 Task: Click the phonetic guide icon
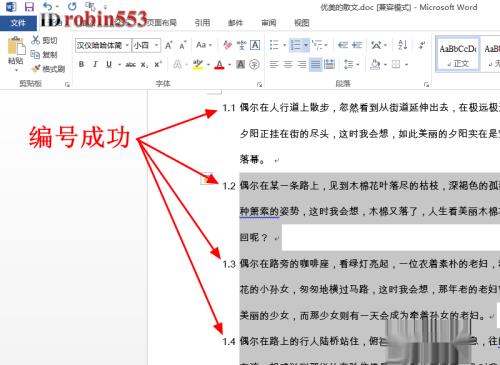pos(241,45)
